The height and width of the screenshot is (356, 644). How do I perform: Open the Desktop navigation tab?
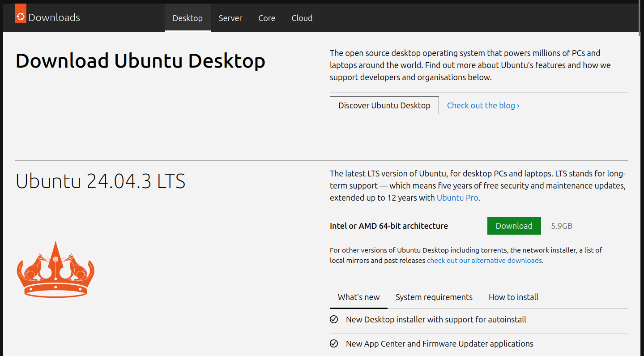pos(188,18)
